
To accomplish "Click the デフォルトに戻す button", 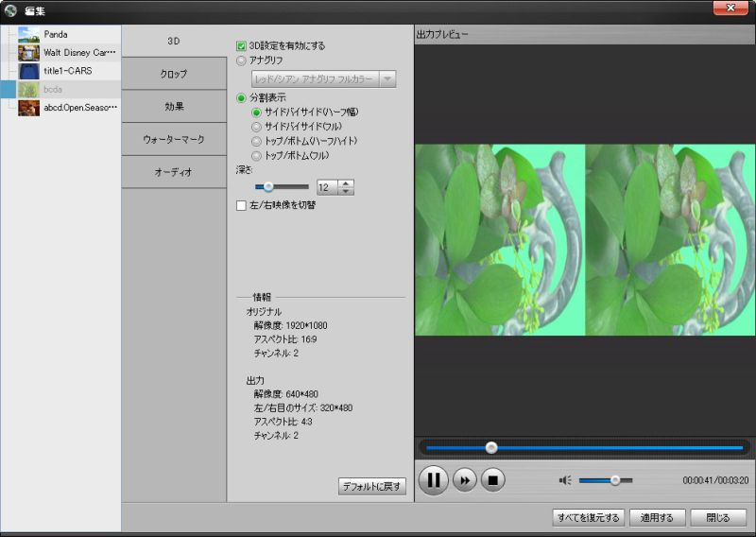I will point(371,486).
